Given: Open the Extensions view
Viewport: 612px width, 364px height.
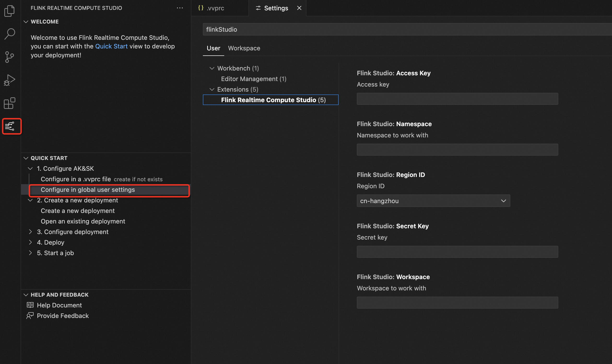Looking at the screenshot, I should (10, 103).
